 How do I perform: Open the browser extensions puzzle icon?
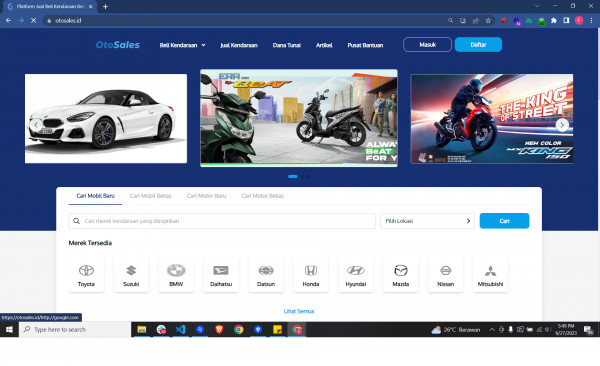(553, 21)
